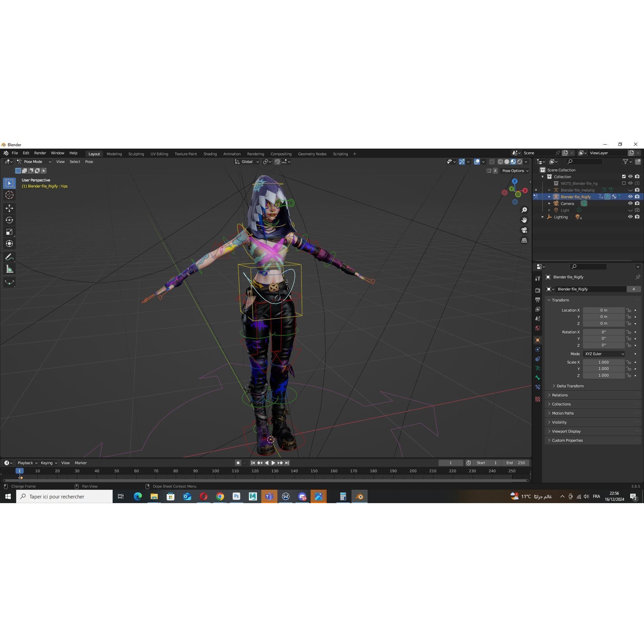This screenshot has width=644, height=644.
Task: Open the Pose Mode dropdown
Action: pos(34,162)
